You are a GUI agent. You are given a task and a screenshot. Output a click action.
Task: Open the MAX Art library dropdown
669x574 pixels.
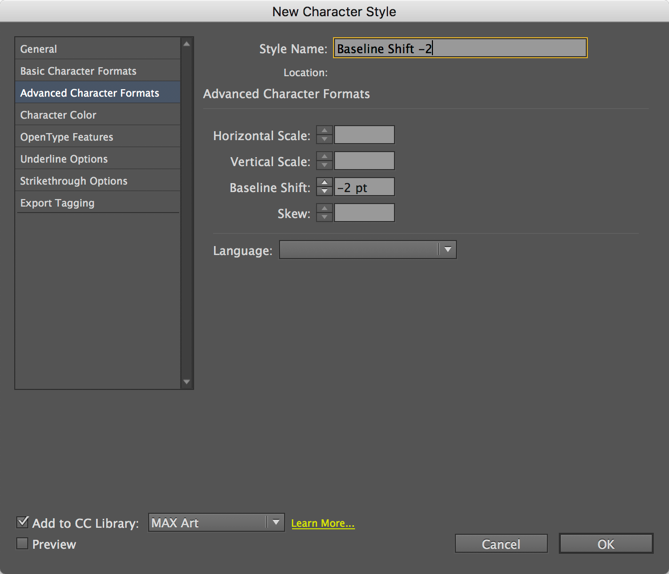217,523
